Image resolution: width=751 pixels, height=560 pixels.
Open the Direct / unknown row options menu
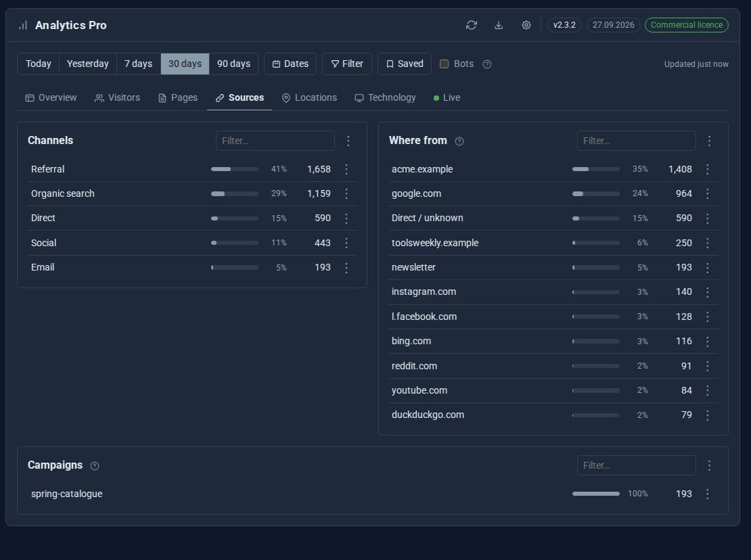point(708,218)
